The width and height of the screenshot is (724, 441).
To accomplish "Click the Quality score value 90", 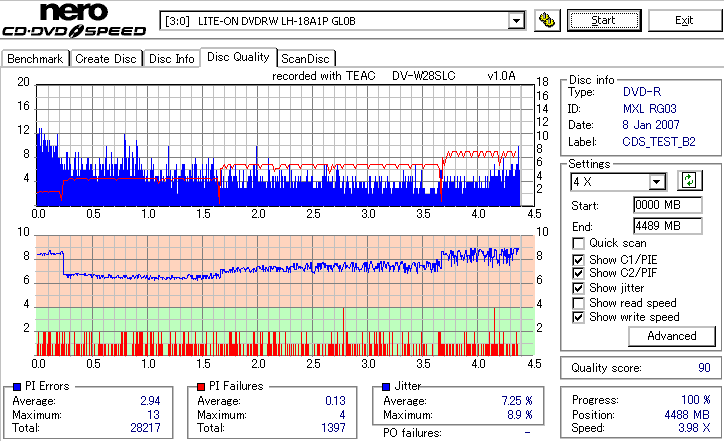I will (x=704, y=368).
